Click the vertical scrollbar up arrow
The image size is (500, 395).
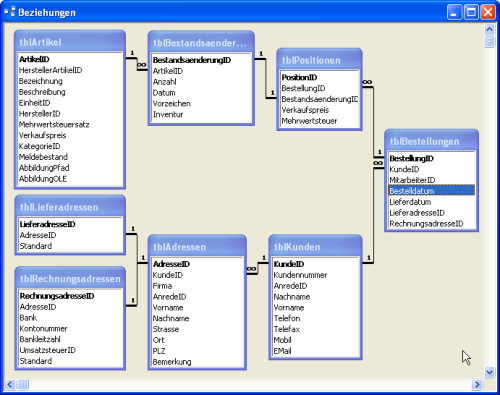[489, 29]
